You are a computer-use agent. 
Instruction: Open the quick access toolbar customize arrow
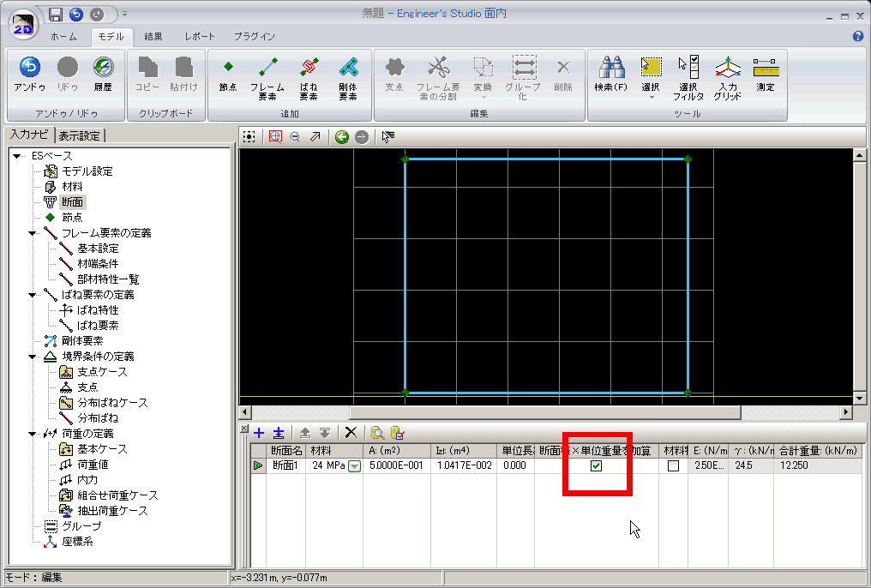click(125, 14)
